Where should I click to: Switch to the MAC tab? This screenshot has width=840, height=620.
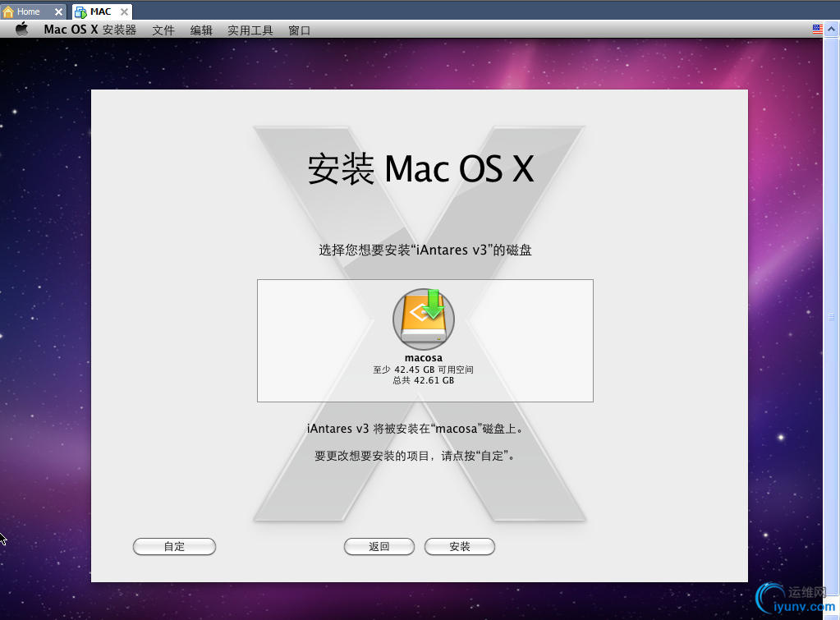102,11
